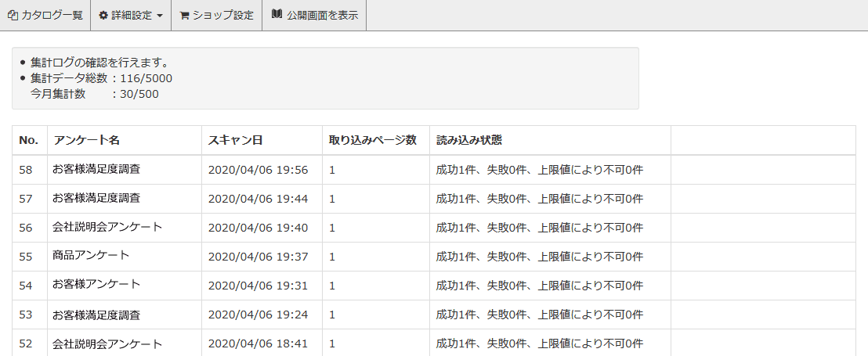The height and width of the screenshot is (356, 868).
Task: Expand the 詳細設定 dropdown caret
Action: click(x=160, y=16)
